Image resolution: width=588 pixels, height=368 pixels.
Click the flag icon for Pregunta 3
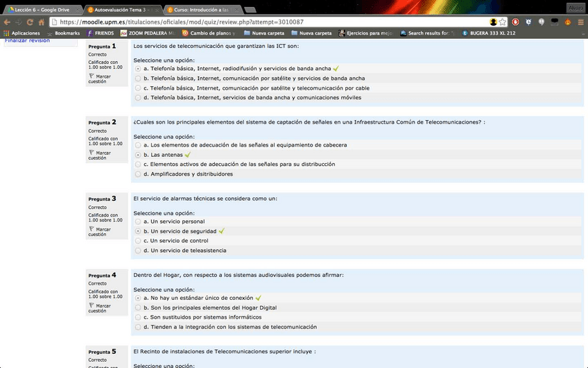pyautogui.click(x=91, y=228)
